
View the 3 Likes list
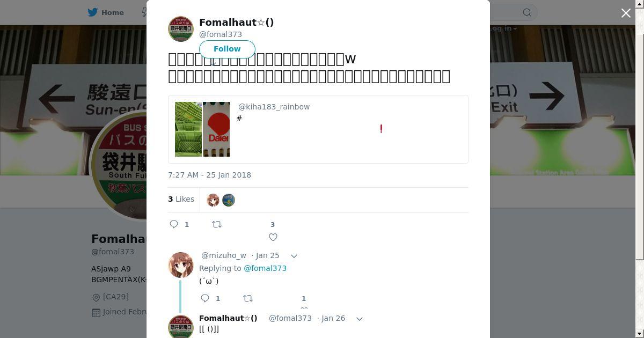[x=181, y=199]
